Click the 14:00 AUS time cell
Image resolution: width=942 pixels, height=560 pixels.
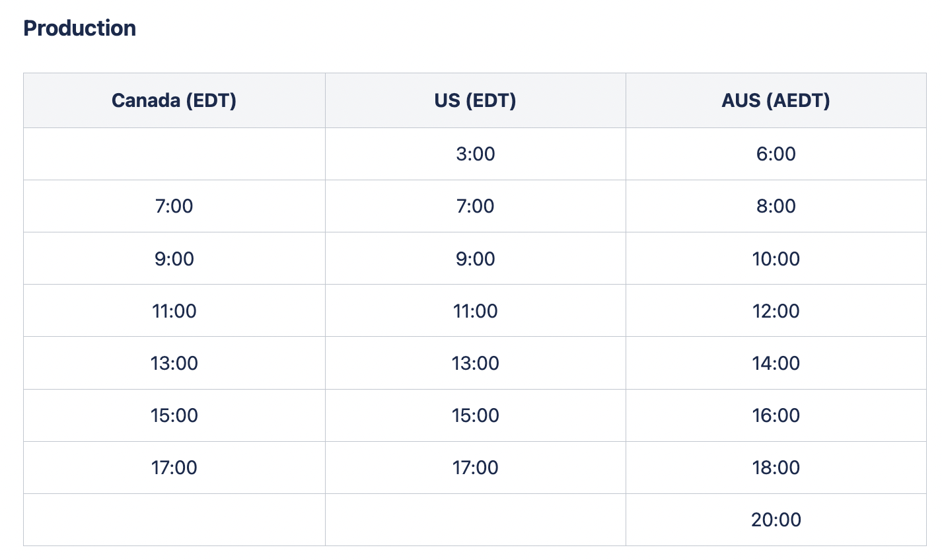coord(776,363)
